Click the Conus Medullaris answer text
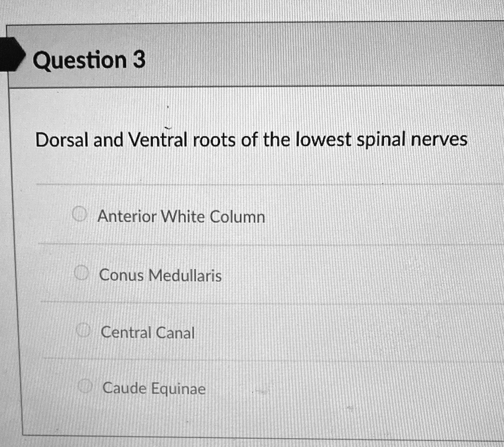504x447 pixels. 160,275
